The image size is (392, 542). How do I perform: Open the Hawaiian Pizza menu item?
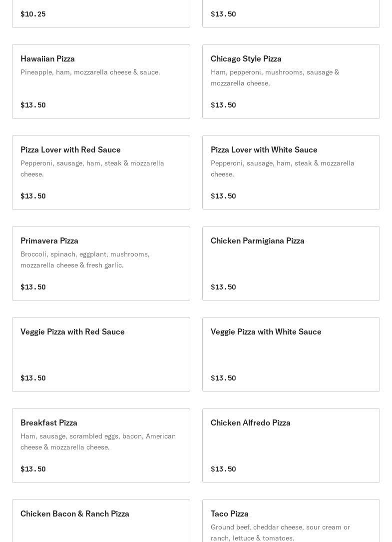coord(101,81)
